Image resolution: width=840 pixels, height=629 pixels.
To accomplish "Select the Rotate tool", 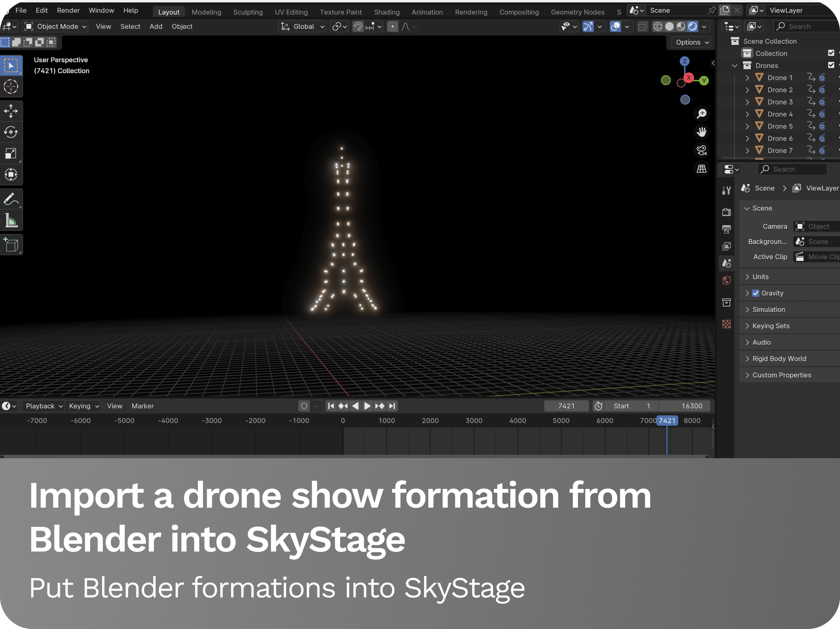I will [x=11, y=132].
